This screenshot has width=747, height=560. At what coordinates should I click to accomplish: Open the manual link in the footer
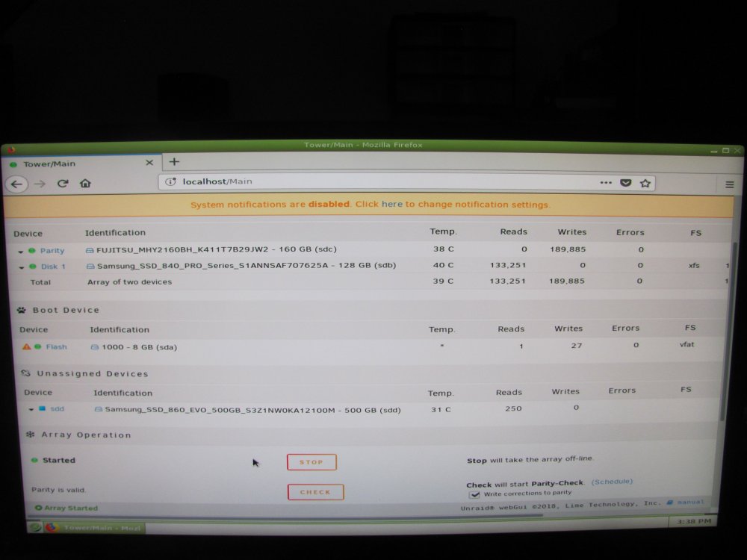pos(689,502)
